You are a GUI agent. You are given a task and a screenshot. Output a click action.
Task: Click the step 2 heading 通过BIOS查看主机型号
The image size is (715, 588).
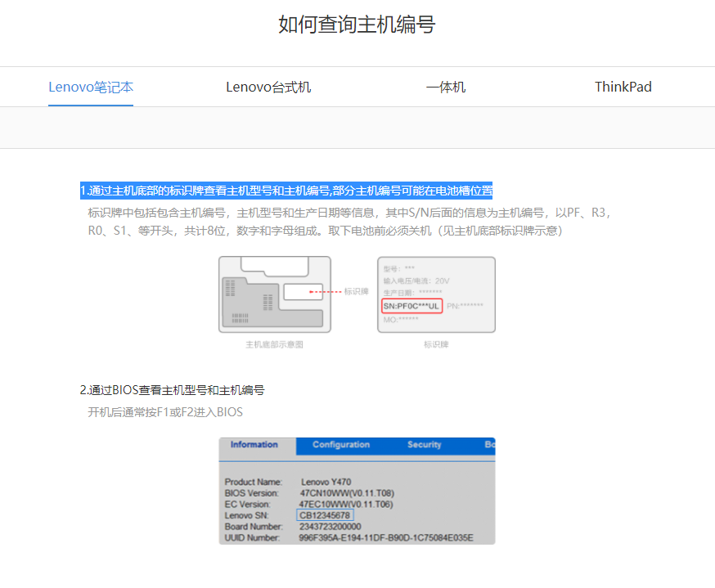(x=173, y=390)
